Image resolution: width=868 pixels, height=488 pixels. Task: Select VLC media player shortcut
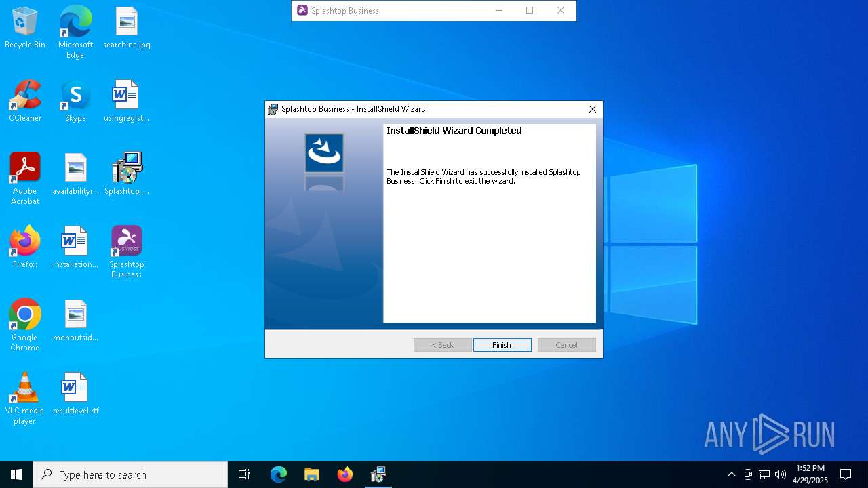tap(24, 399)
